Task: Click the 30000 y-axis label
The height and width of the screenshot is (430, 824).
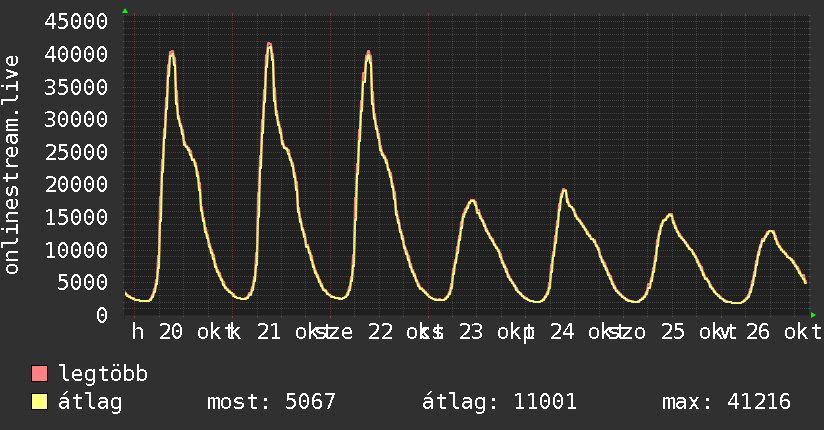Action: tap(76, 119)
